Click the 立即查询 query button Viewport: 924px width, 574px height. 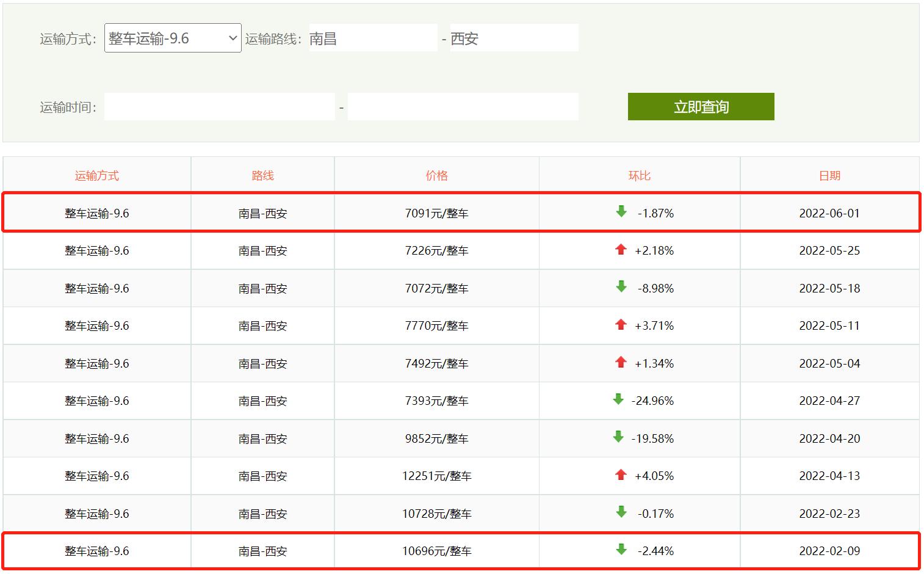(x=701, y=106)
